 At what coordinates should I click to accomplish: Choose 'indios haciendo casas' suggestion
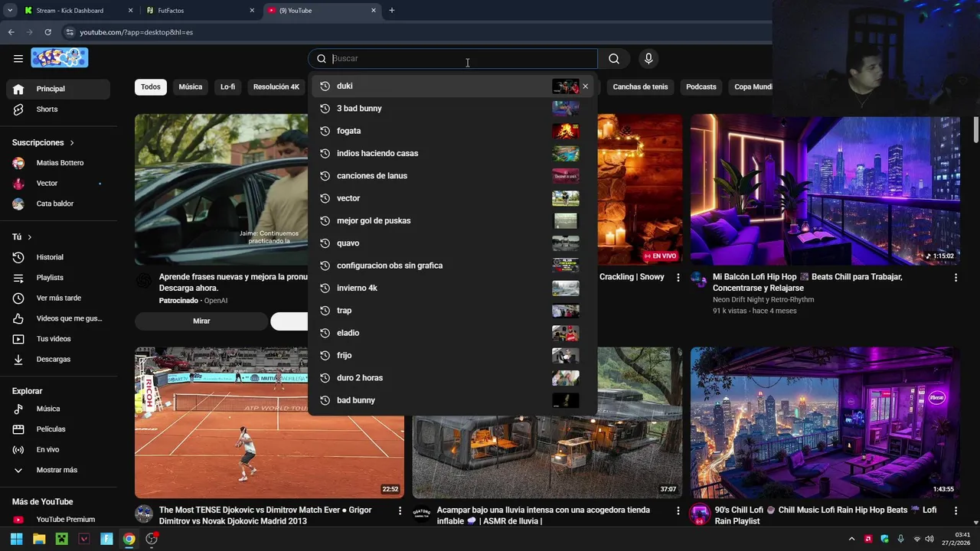pos(452,153)
